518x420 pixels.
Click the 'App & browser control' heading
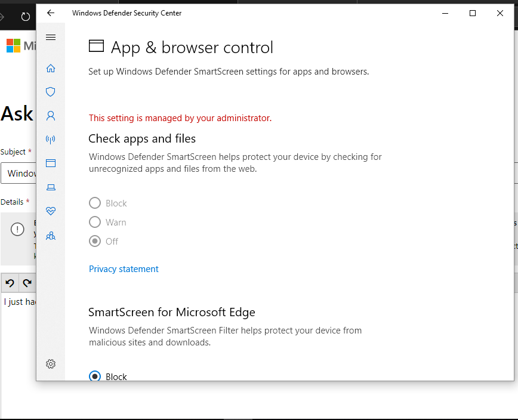pos(192,48)
